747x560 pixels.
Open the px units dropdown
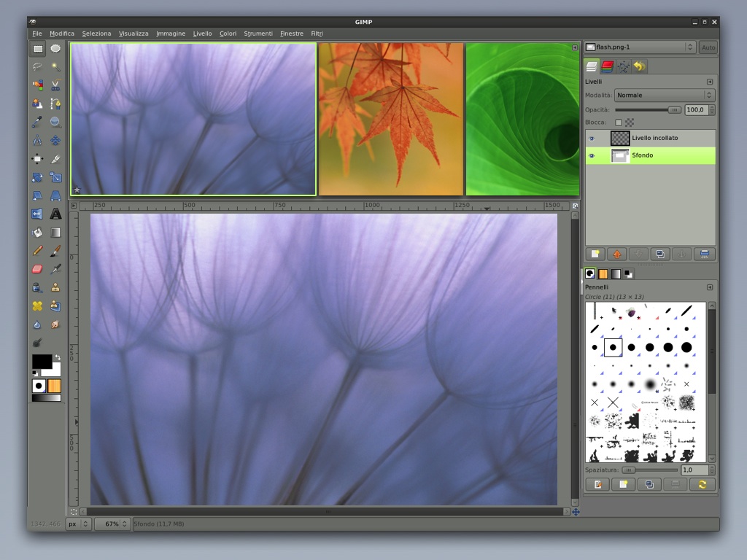coord(77,524)
